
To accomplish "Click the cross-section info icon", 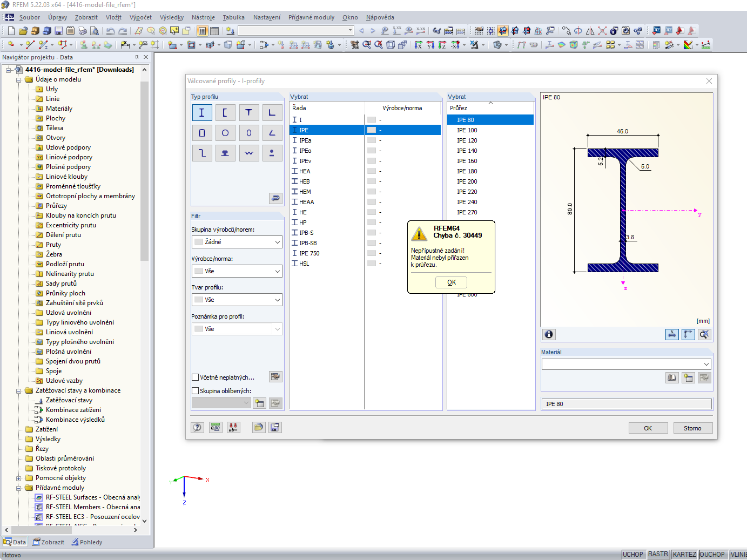I will (x=549, y=334).
